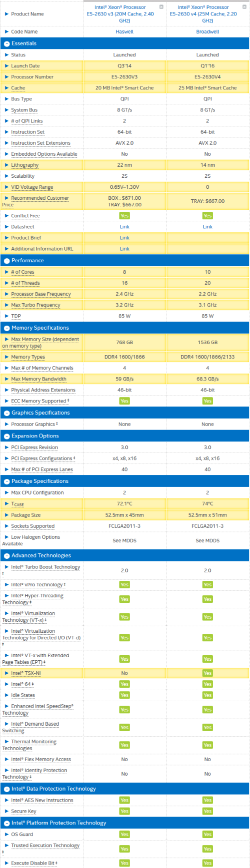Collapse the Graphics Specifications section

tap(7, 413)
